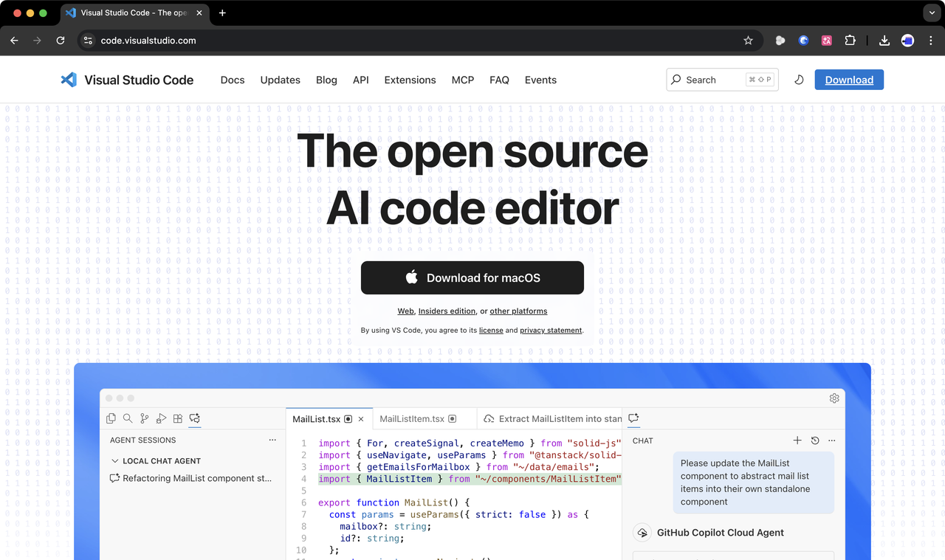The height and width of the screenshot is (560, 945).
Task: Bookmark this page with the star icon
Action: 748,41
